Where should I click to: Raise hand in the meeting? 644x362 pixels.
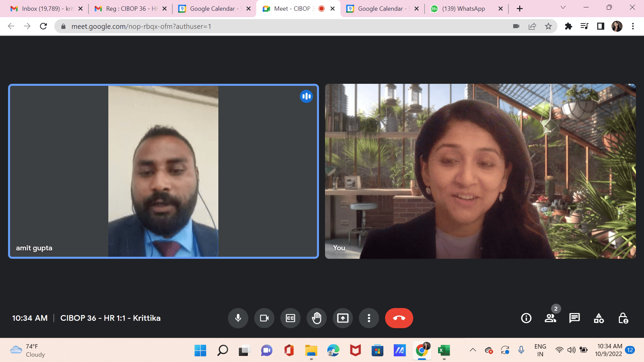point(317,318)
